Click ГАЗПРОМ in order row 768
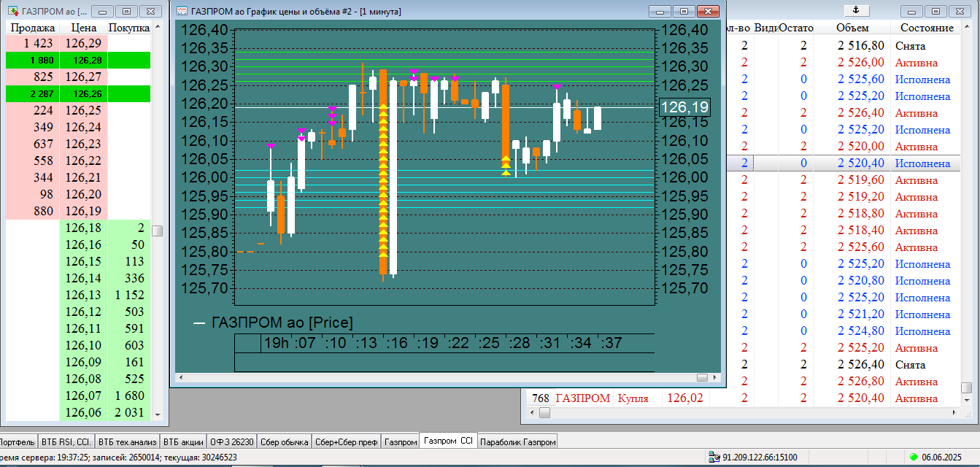Image resolution: width=980 pixels, height=467 pixels. [582, 398]
